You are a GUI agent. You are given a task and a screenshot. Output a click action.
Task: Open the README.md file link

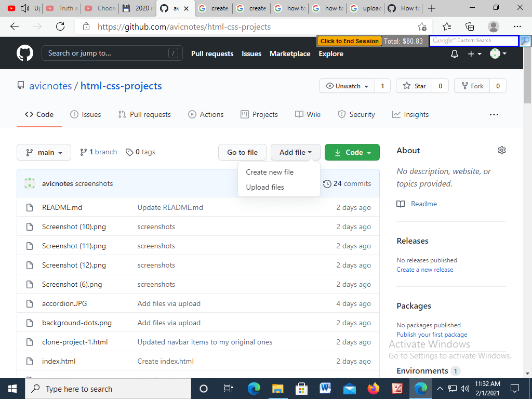point(62,207)
